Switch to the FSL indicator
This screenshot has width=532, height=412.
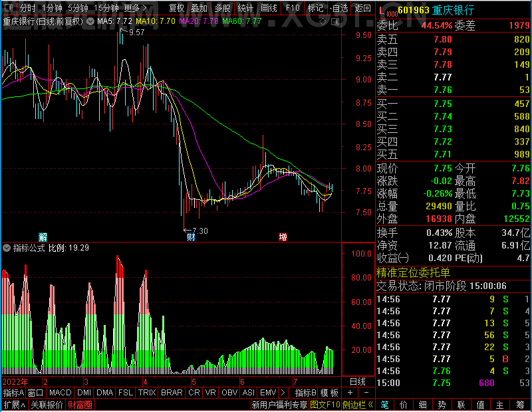(x=126, y=393)
